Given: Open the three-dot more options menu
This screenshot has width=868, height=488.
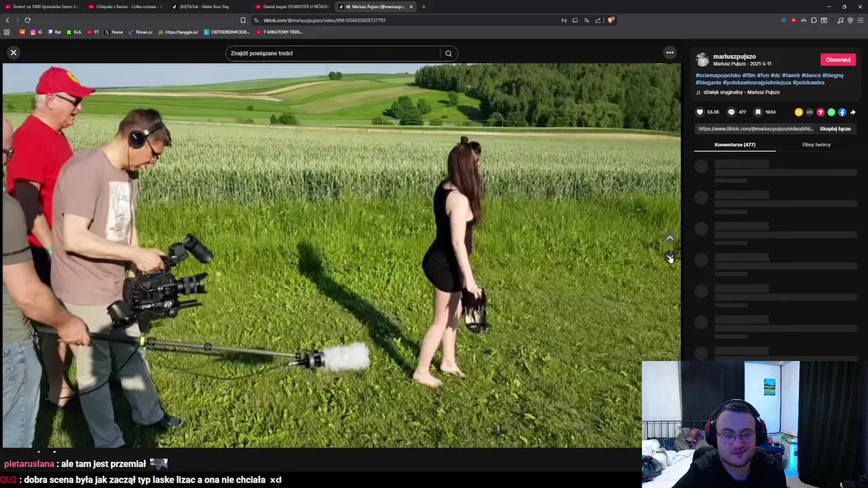Looking at the screenshot, I should pyautogui.click(x=670, y=53).
